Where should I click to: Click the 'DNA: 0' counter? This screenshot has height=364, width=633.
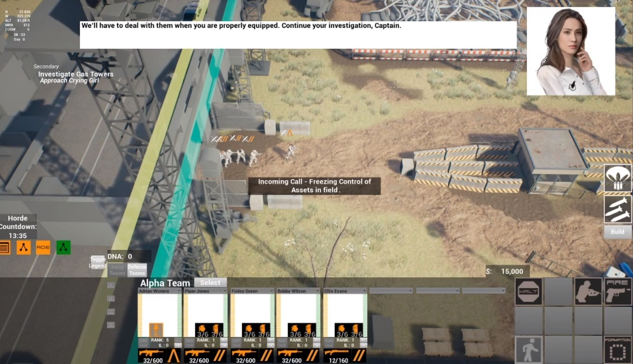pyautogui.click(x=129, y=256)
